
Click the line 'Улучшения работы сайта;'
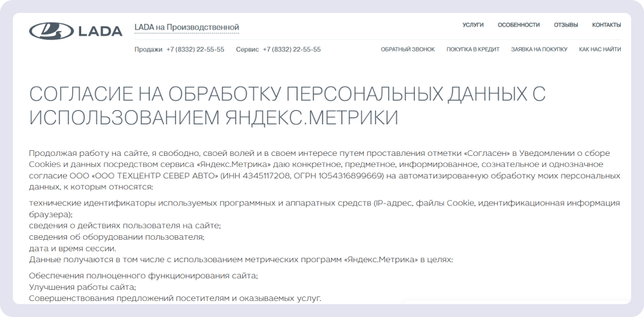point(82,287)
